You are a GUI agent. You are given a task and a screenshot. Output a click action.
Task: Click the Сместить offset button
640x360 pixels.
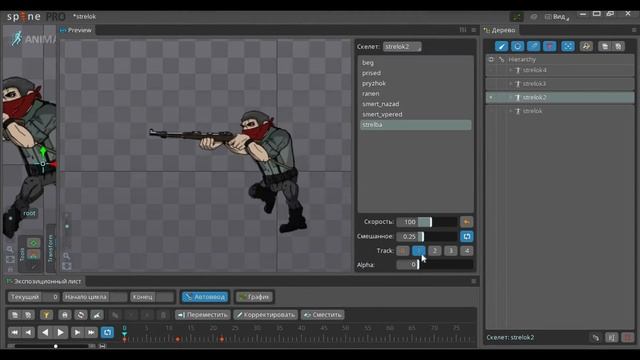pos(323,315)
